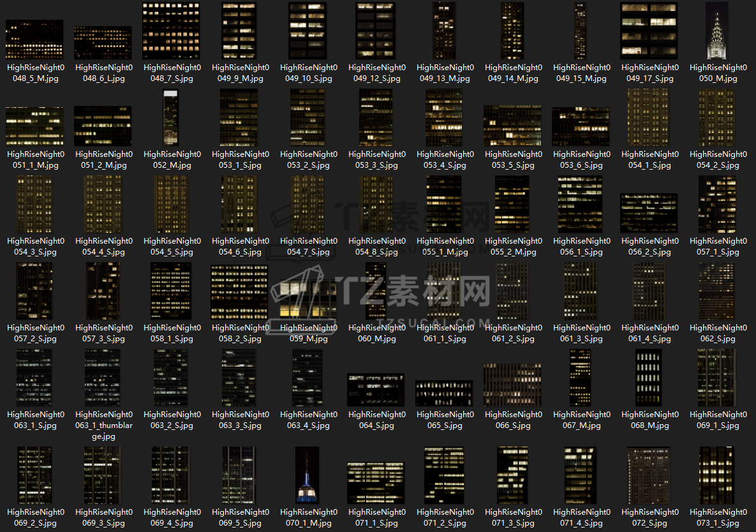Select file HighRiseNight0049_9_M.jpg thumbnail
The width and height of the screenshot is (756, 532).
click(239, 31)
